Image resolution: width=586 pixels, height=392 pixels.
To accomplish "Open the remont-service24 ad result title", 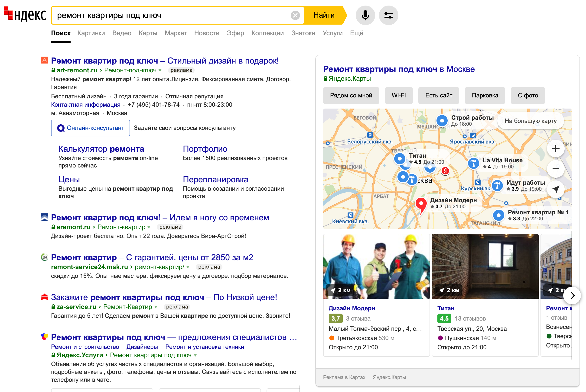I will [152, 257].
